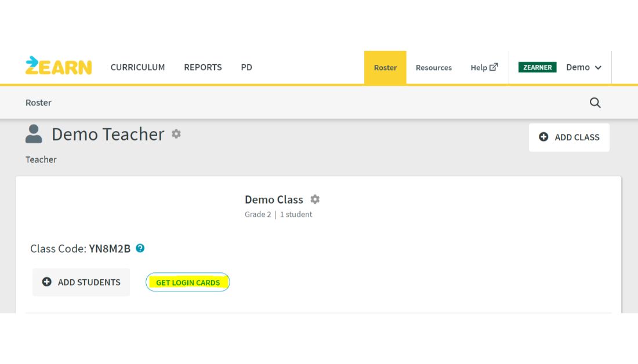Click the plus icon on ADD STUDENTS
The height and width of the screenshot is (364, 638).
coord(46,282)
